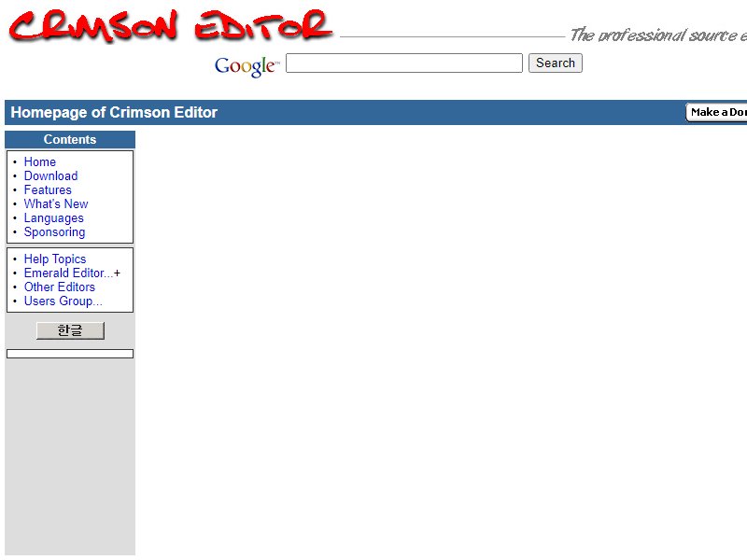Click the Search button
Viewport: 747px width, 560px height.
click(x=555, y=63)
